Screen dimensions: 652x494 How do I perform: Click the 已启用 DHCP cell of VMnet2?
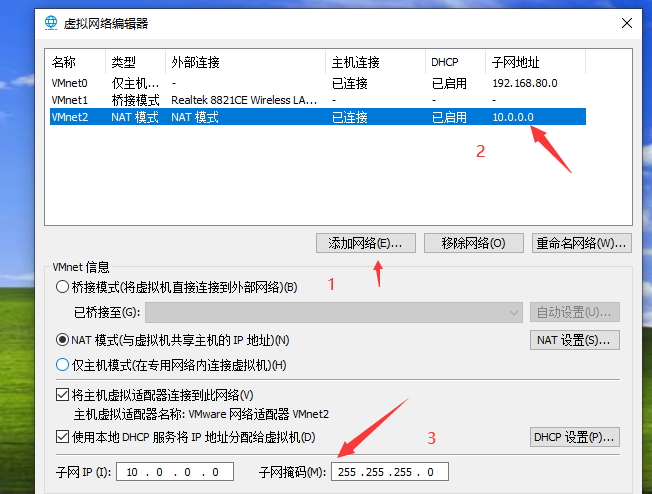coord(449,117)
